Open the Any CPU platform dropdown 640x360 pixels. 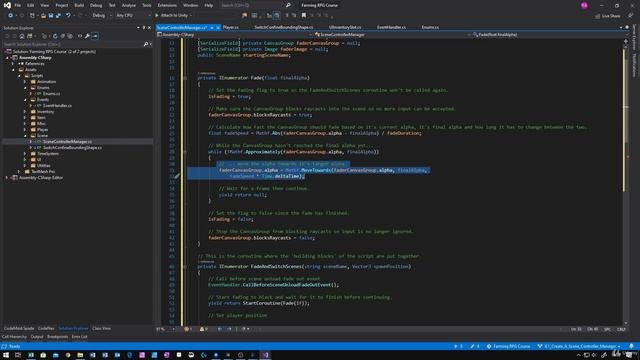133,16
